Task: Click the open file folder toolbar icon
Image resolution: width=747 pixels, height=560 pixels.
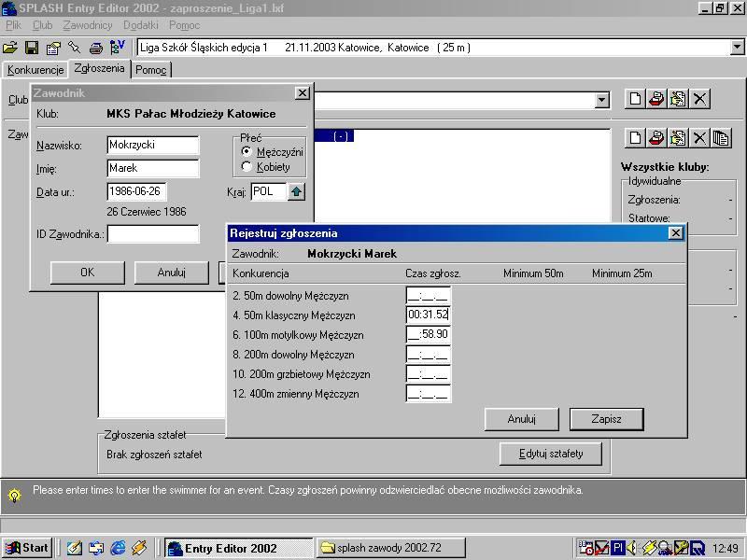Action: 10,48
